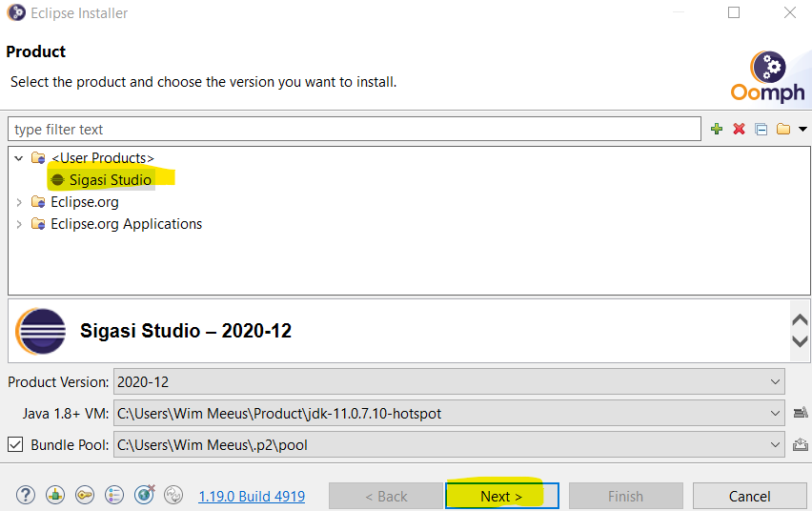Open the Product Version dropdown
The image size is (812, 511).
coord(449,382)
